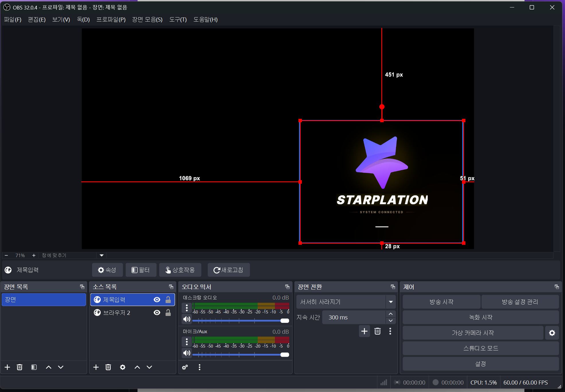
Task: Add a new source with the plus icon in 소스 목록
Action: tap(96, 367)
